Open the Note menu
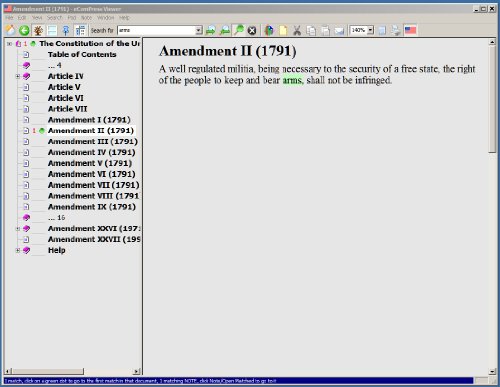This screenshot has width=500, height=387. (86, 18)
